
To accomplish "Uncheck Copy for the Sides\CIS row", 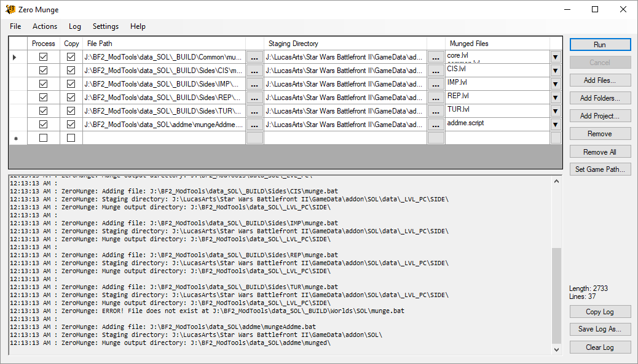I will point(71,70).
